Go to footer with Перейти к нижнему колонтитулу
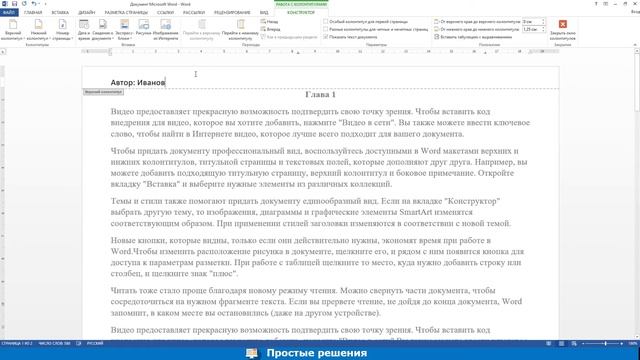Image resolution: width=640 pixels, height=360 pixels. [x=240, y=29]
